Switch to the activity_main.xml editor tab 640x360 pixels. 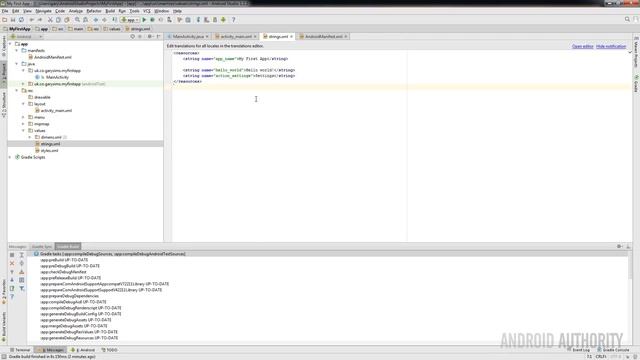(x=236, y=37)
